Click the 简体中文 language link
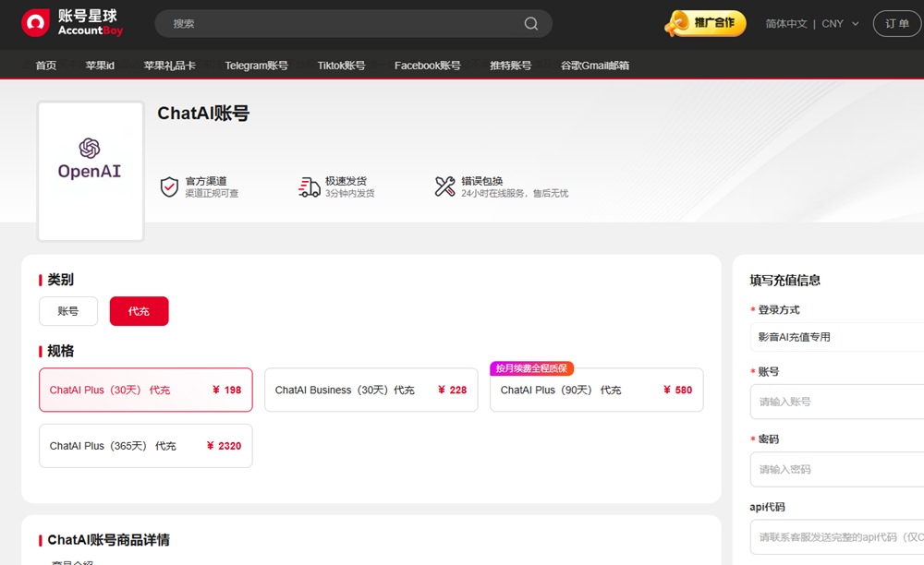924x565 pixels. tap(785, 24)
